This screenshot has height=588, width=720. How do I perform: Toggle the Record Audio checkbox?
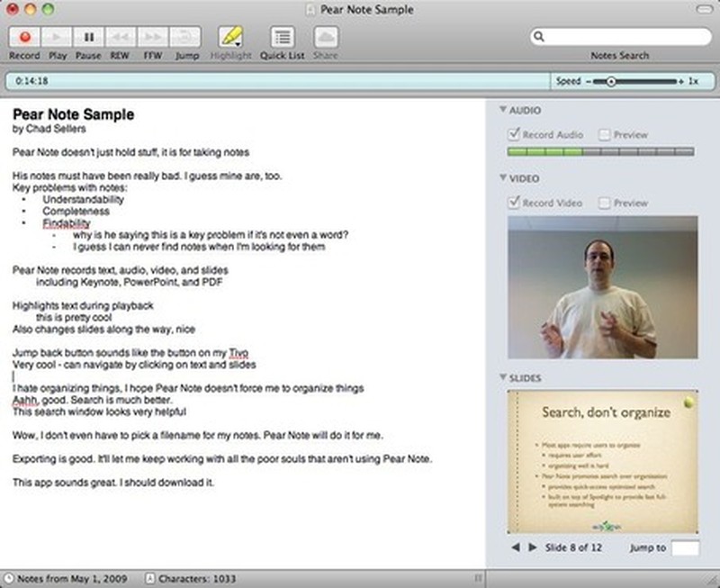coord(514,134)
